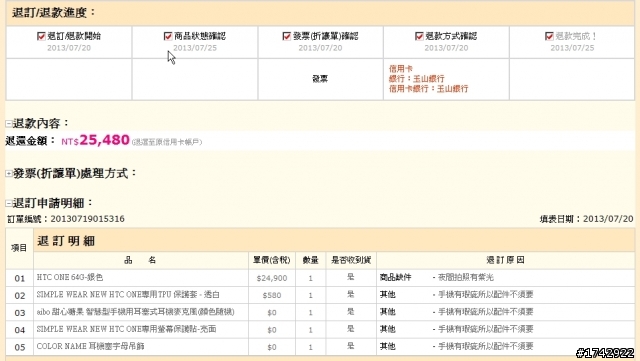
Task: Select 信用卡 refund method text
Action: pyautogui.click(x=400, y=69)
